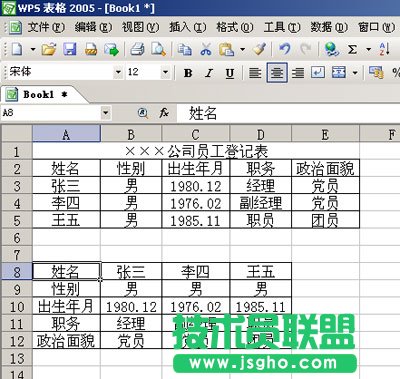This screenshot has height=379, width=400.
Task: Click the Name Box showing A8
Action: coord(51,113)
